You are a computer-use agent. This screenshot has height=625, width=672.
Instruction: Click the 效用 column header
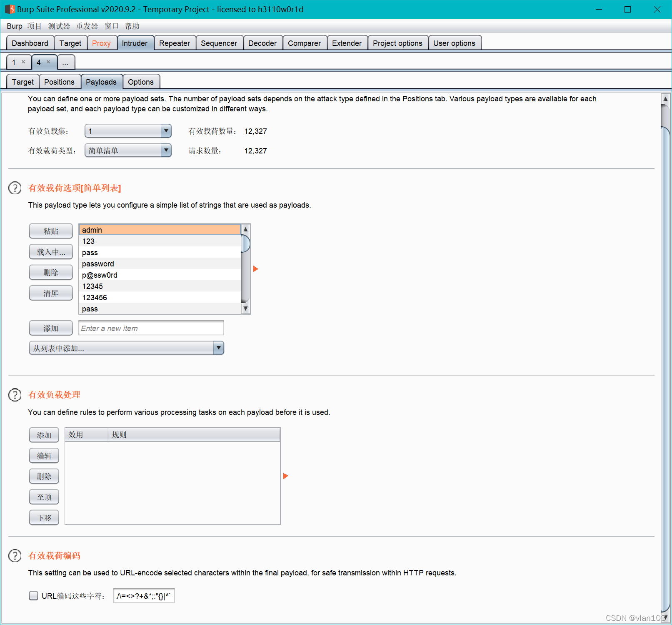(x=87, y=434)
